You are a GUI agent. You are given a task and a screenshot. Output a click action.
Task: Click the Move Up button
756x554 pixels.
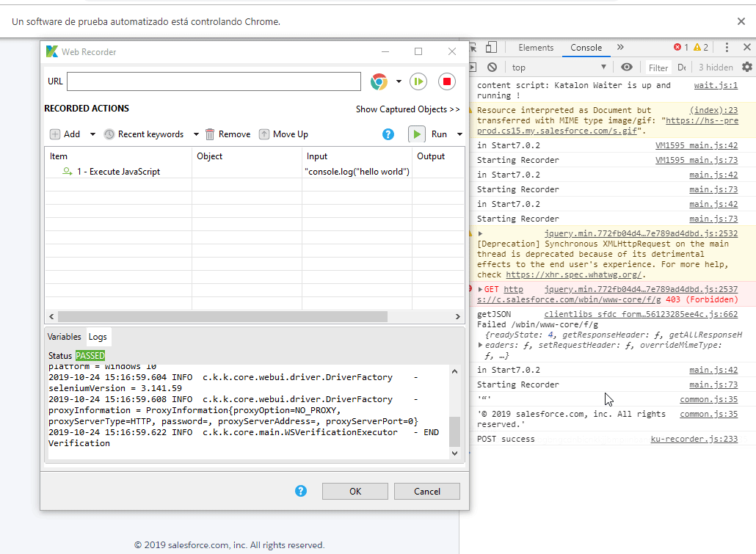[x=283, y=134]
